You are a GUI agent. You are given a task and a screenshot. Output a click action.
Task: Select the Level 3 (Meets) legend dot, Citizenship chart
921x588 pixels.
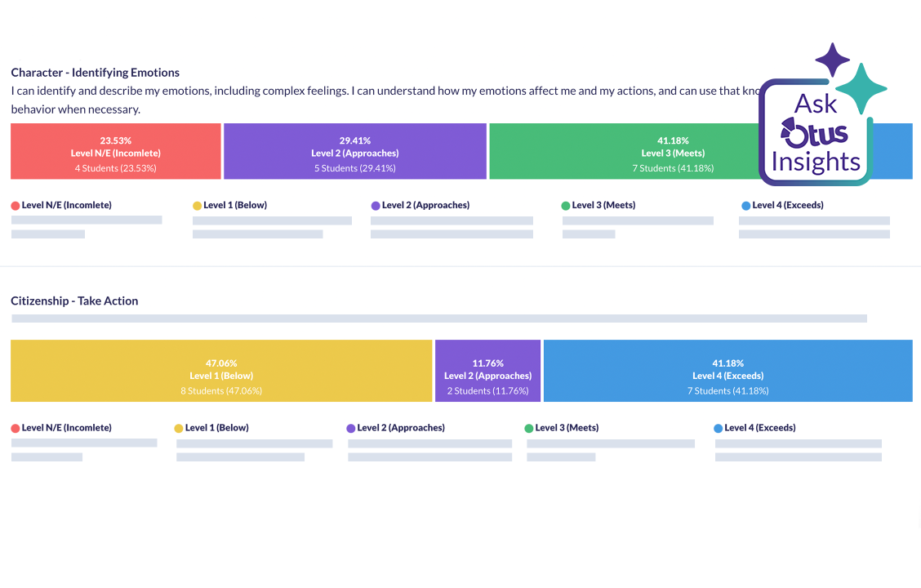529,427
